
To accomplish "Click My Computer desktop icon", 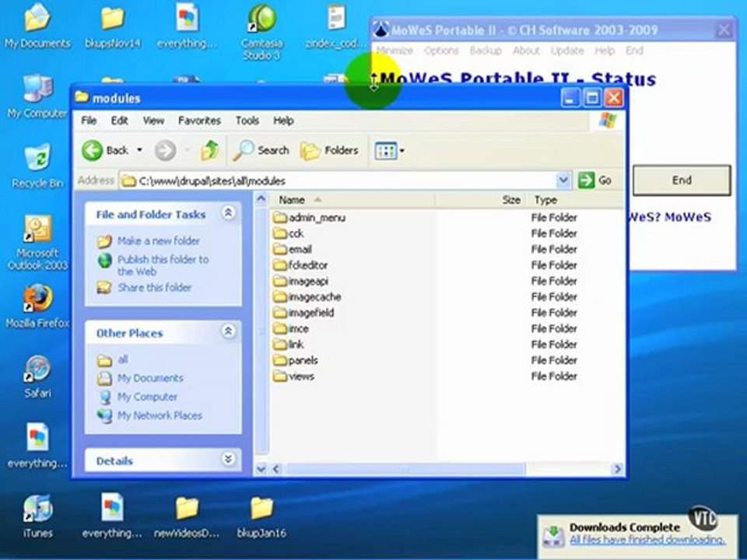I will click(x=37, y=96).
